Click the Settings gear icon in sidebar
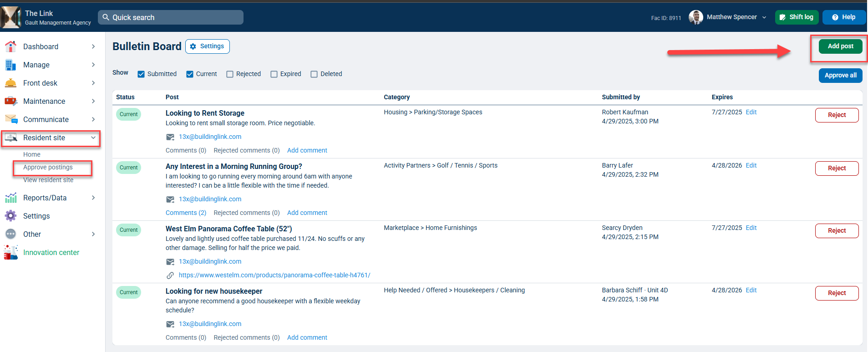 [x=10, y=216]
